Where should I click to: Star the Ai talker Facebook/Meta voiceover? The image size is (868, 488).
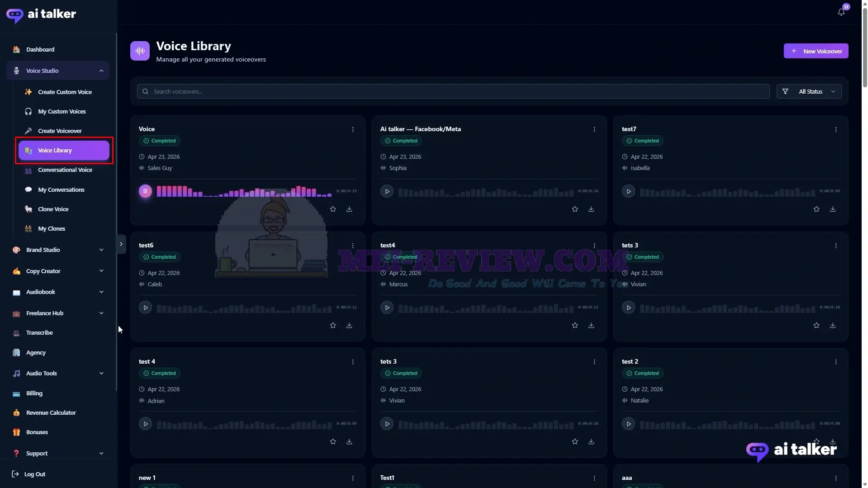[575, 209]
